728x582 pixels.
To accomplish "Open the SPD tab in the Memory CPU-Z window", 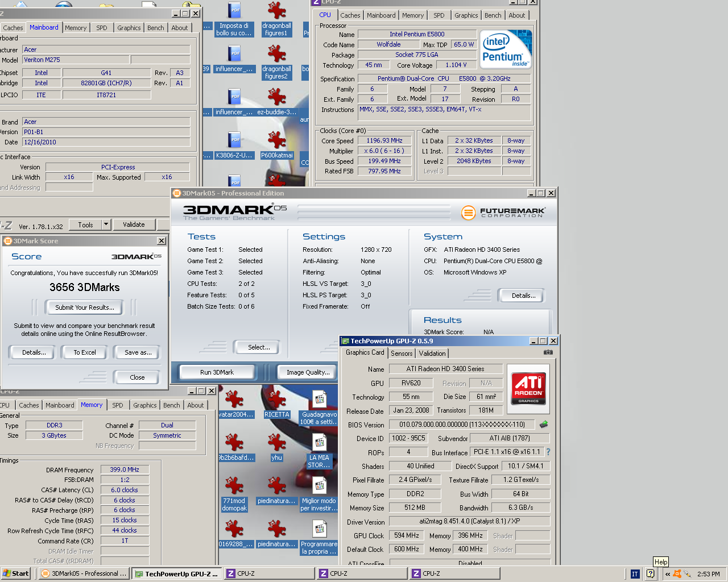I will (117, 405).
